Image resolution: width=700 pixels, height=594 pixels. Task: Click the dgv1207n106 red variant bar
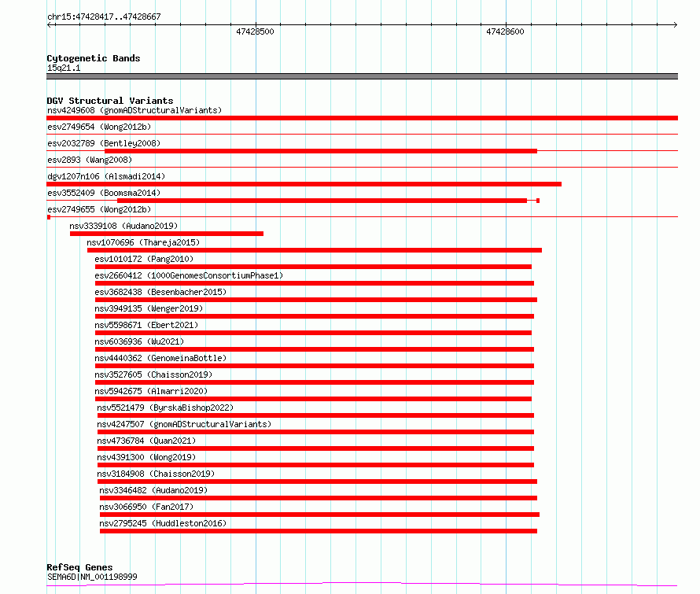coord(304,184)
